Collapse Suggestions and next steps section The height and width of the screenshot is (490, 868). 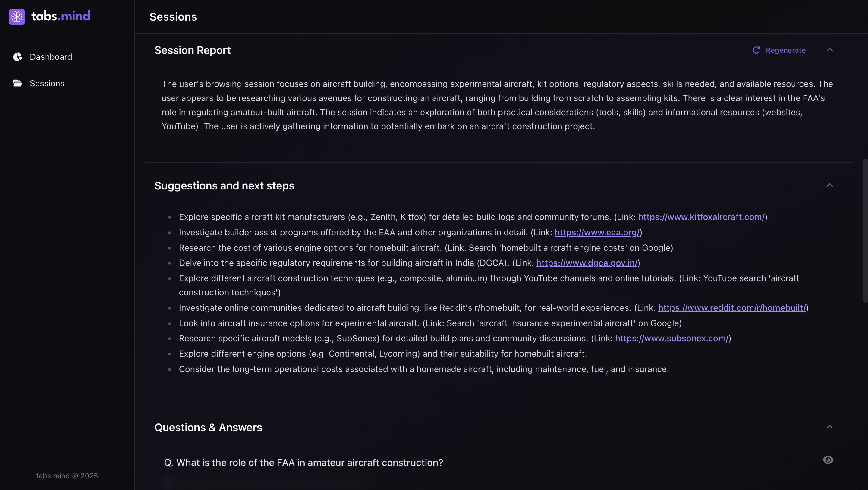[x=829, y=186]
